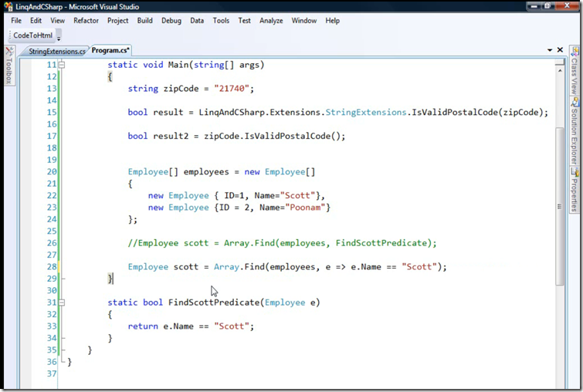Open the Toolbox side panel
Screen dimensions: 583x392
pyautogui.click(x=9, y=66)
